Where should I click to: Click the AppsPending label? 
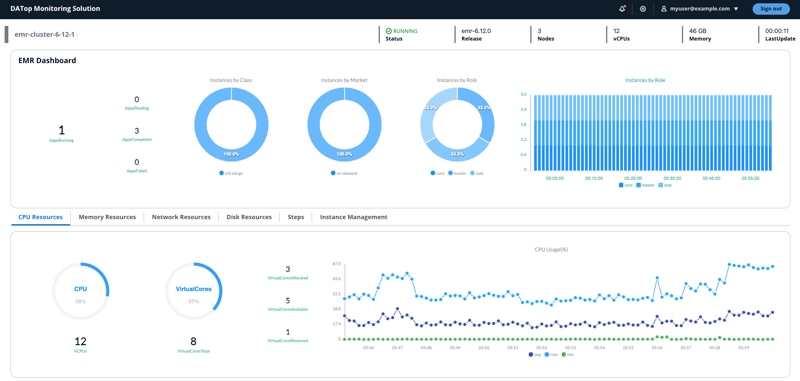click(x=137, y=108)
